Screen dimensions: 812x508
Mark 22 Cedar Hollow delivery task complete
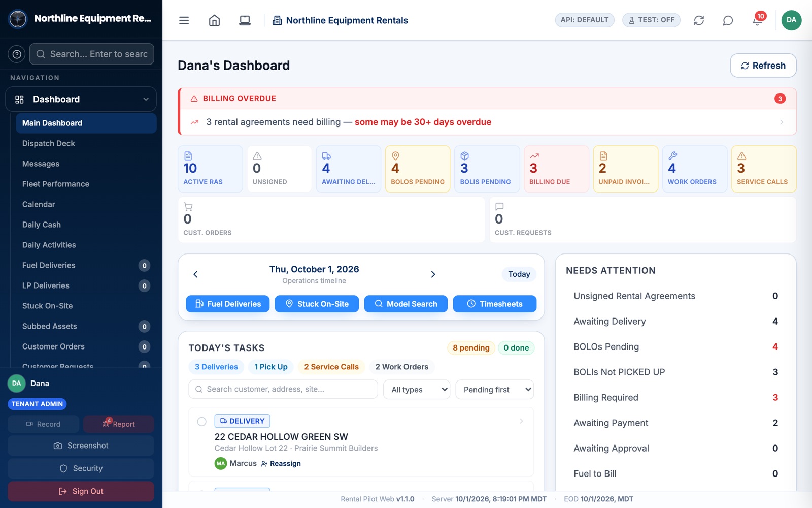201,421
